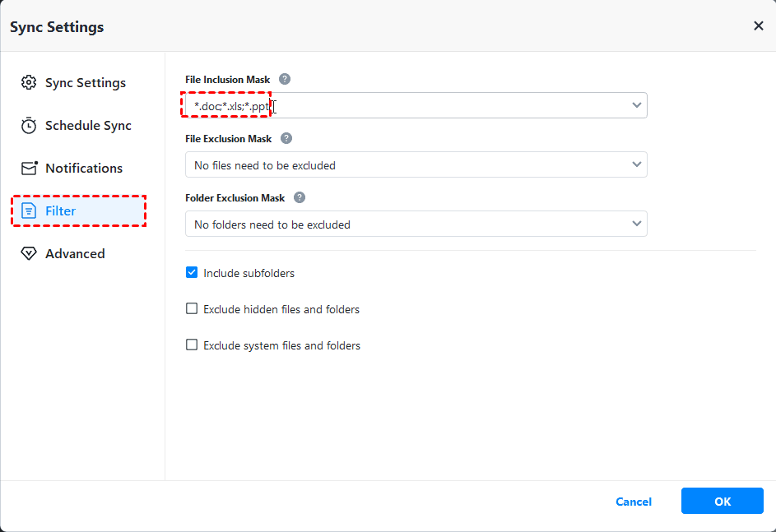
Task: Click help icon beside File Inclusion Mask
Action: [285, 80]
